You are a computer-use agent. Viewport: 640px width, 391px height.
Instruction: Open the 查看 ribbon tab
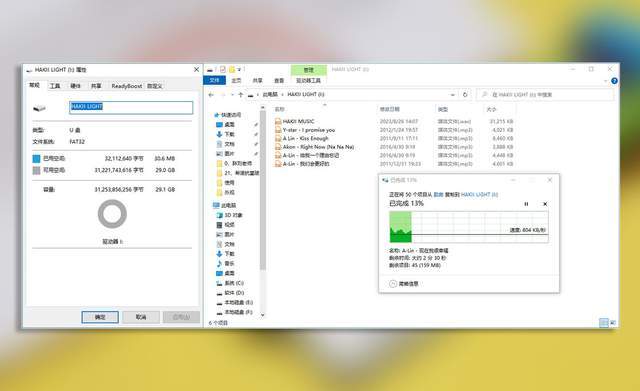279,80
